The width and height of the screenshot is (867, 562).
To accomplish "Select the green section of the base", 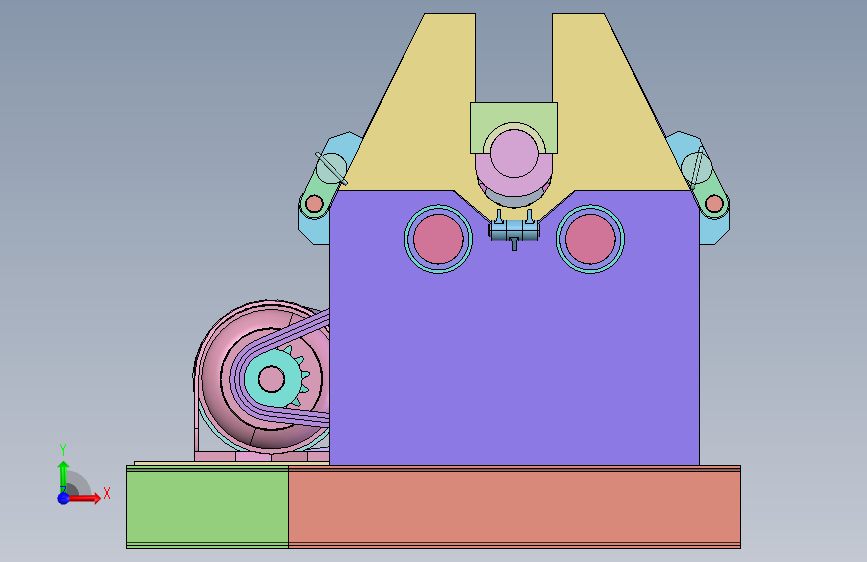I will pos(207,507).
